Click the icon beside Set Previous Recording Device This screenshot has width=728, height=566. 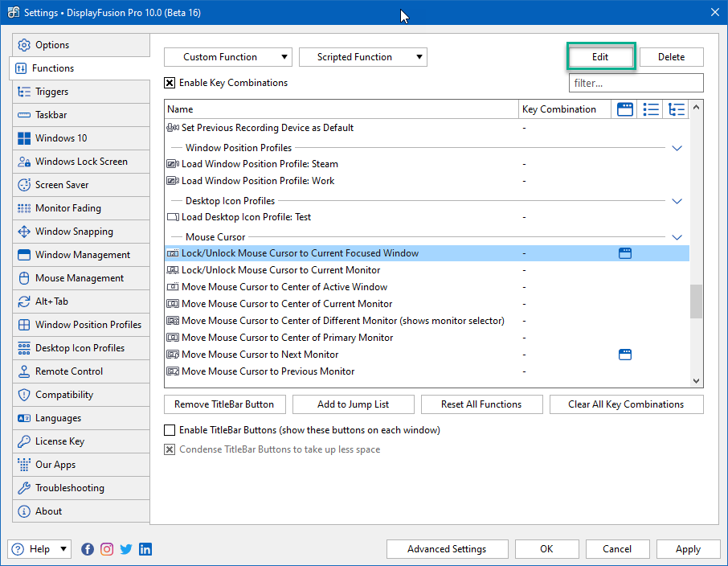(173, 128)
